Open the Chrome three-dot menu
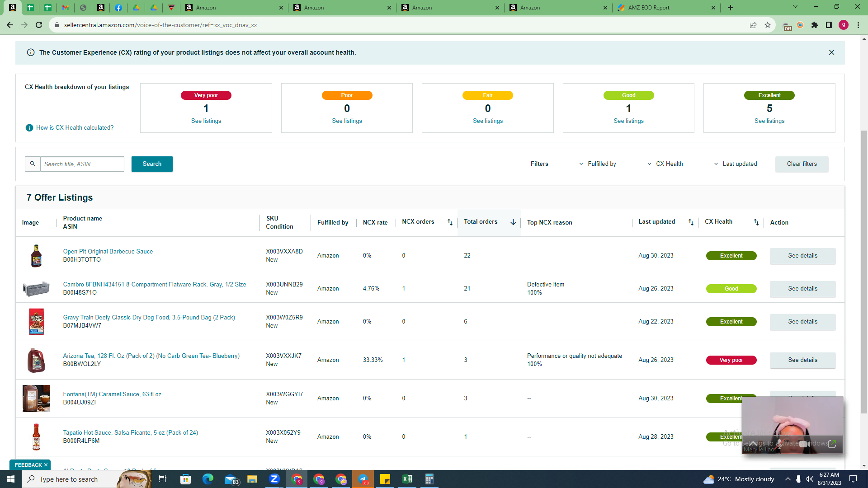Image resolution: width=868 pixels, height=488 pixels. [858, 25]
